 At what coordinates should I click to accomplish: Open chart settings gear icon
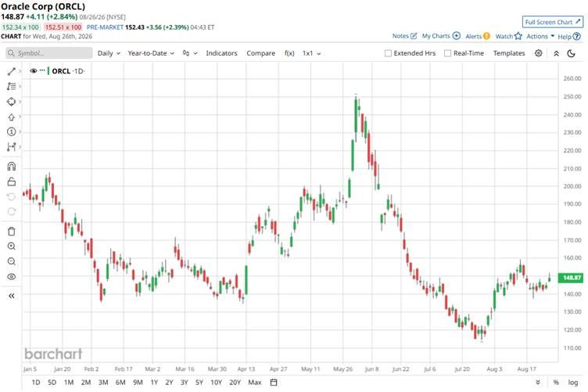[539, 53]
